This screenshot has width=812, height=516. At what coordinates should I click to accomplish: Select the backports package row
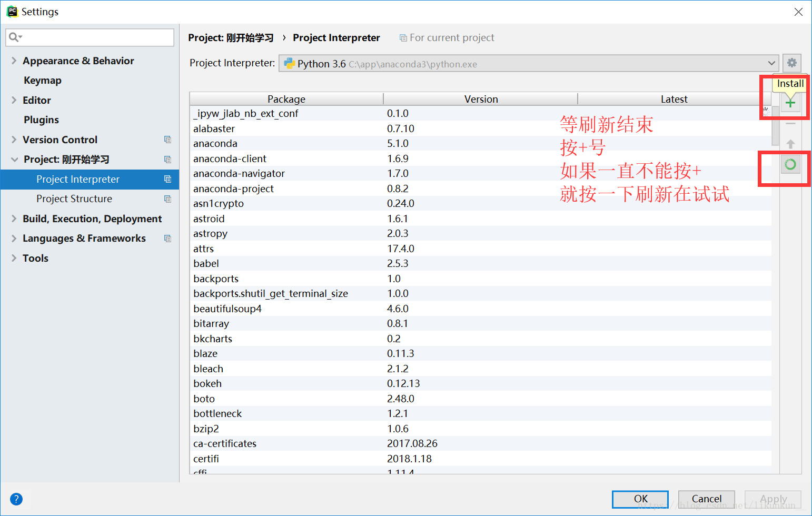coord(480,279)
